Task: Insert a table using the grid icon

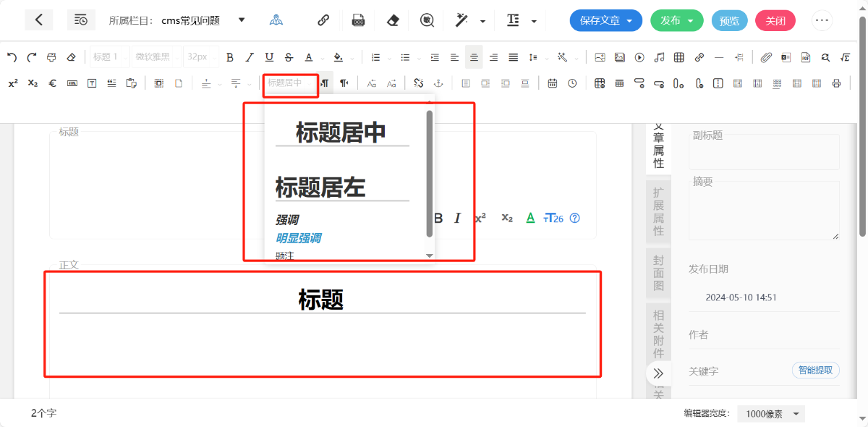Action: 679,57
